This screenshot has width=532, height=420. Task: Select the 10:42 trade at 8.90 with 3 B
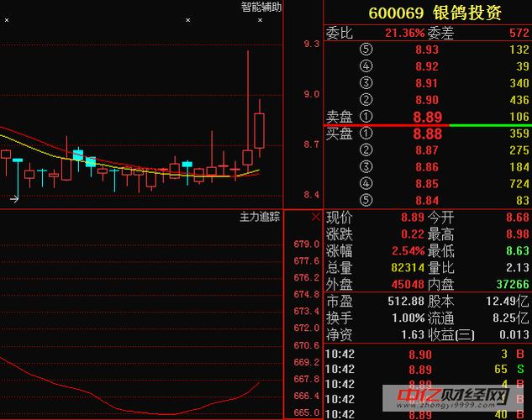point(424,354)
